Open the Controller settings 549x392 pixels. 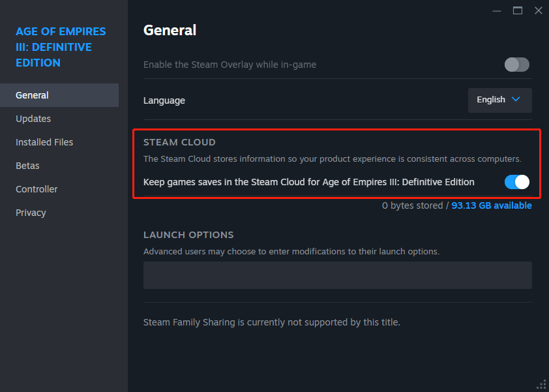pyautogui.click(x=37, y=188)
